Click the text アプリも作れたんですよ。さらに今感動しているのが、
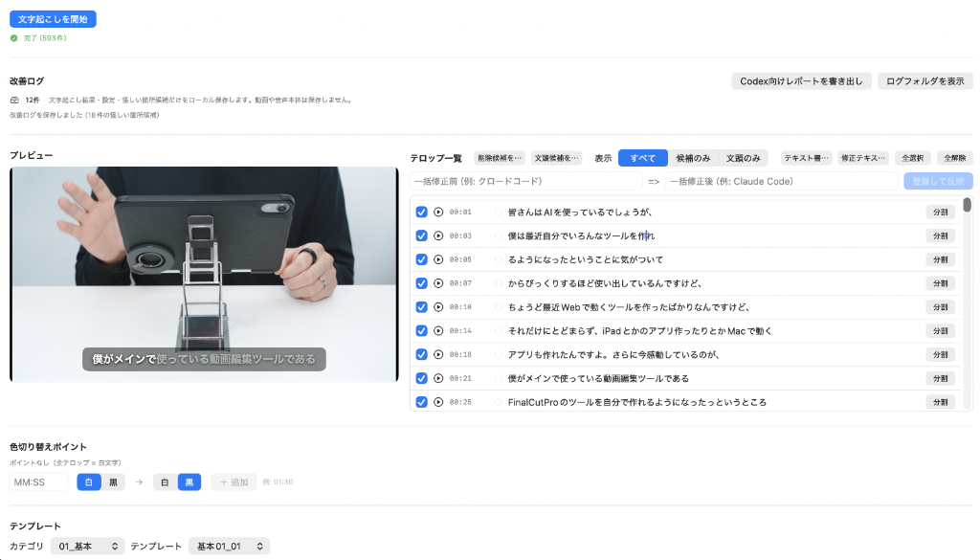Screen dimensions: 980x560 coord(613,354)
